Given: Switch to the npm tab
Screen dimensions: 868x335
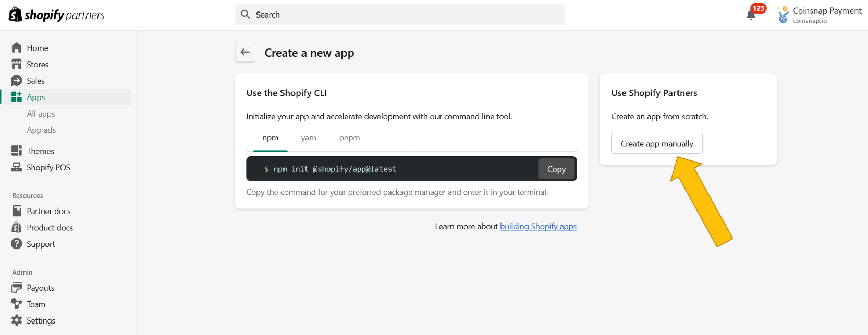Looking at the screenshot, I should [271, 138].
